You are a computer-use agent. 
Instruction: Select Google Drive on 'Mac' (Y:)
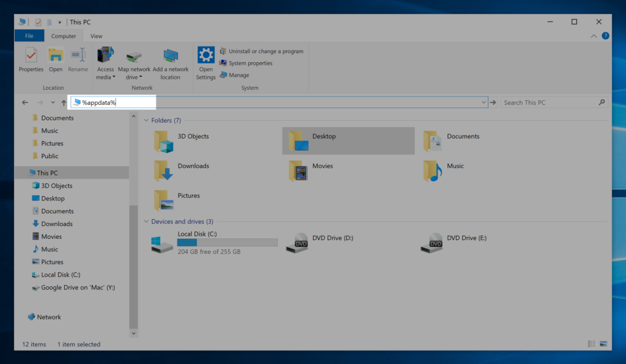[x=73, y=288]
